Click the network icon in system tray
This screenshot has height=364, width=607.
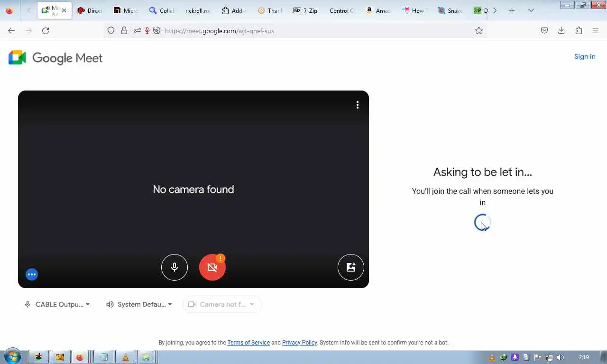[x=549, y=357]
